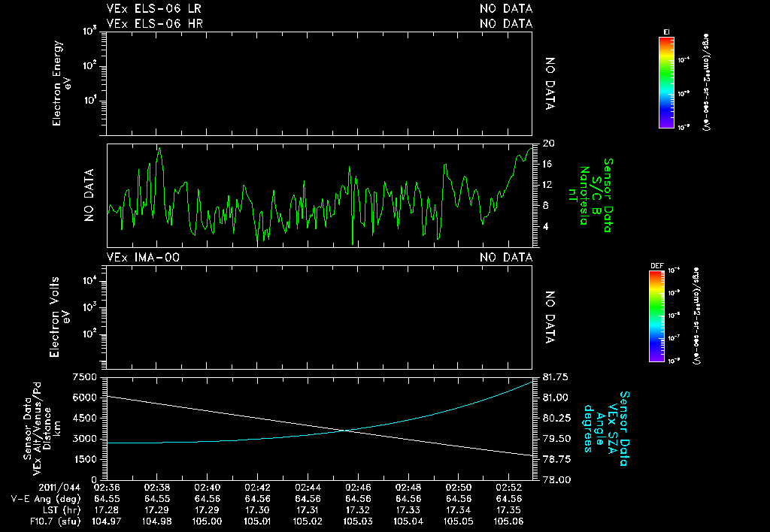
Task: Click the LST value 17.31
Action: tap(308, 510)
